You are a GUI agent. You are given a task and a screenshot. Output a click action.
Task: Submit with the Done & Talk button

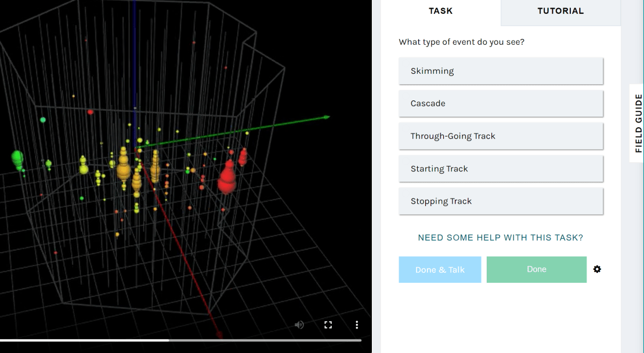440,269
